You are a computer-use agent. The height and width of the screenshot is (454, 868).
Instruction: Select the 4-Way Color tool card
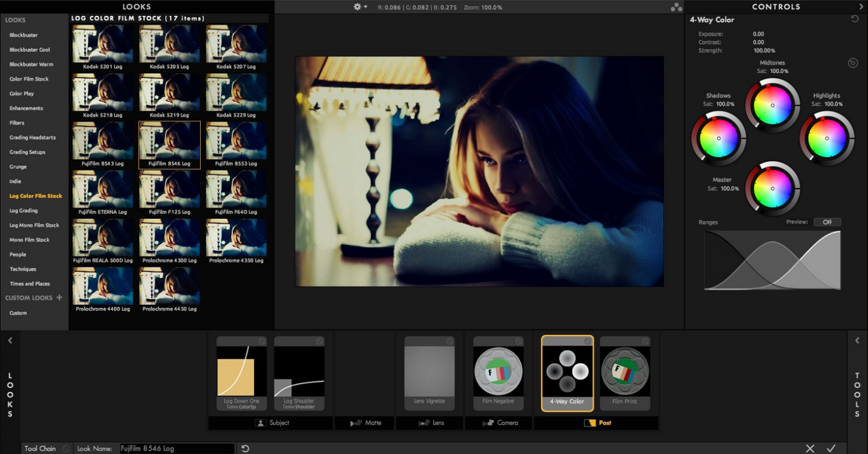pos(568,373)
